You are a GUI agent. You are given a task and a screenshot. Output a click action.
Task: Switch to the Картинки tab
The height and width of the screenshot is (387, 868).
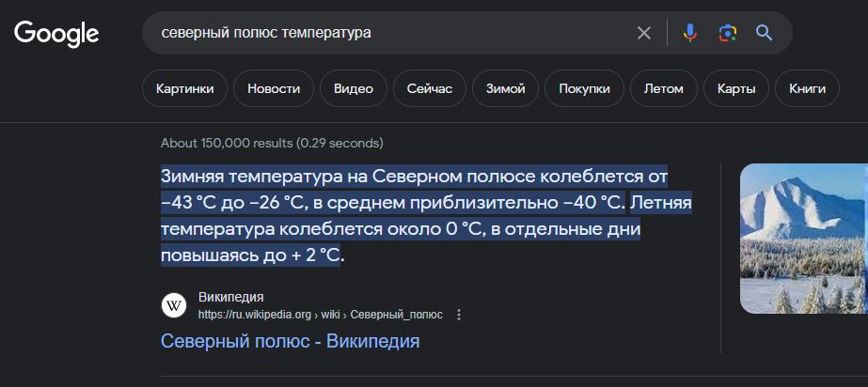click(185, 89)
